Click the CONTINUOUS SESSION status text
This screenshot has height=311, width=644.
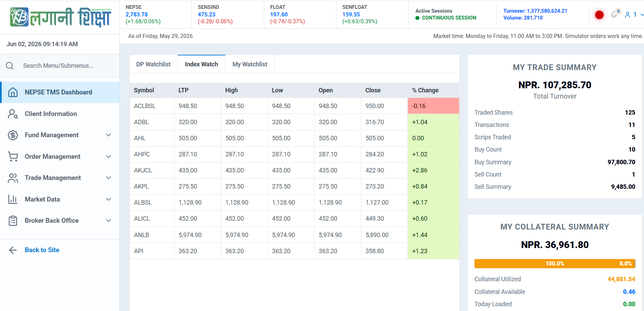449,18
